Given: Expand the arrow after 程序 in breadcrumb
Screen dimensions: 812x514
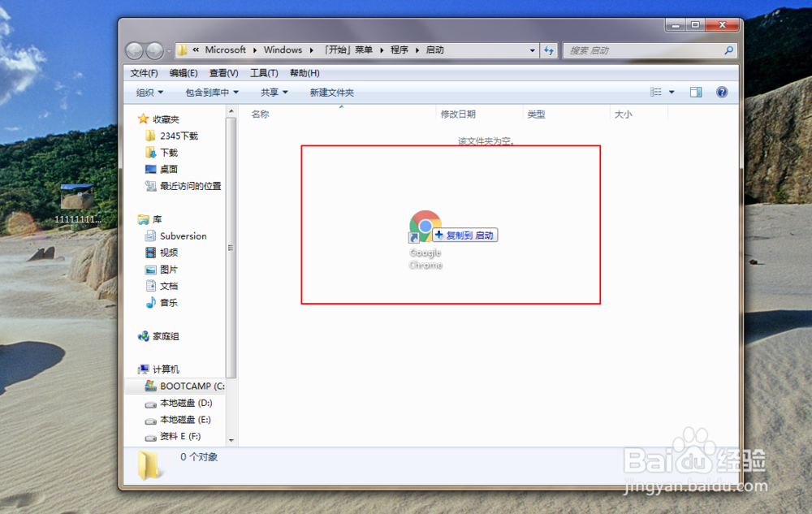Looking at the screenshot, I should [x=417, y=50].
